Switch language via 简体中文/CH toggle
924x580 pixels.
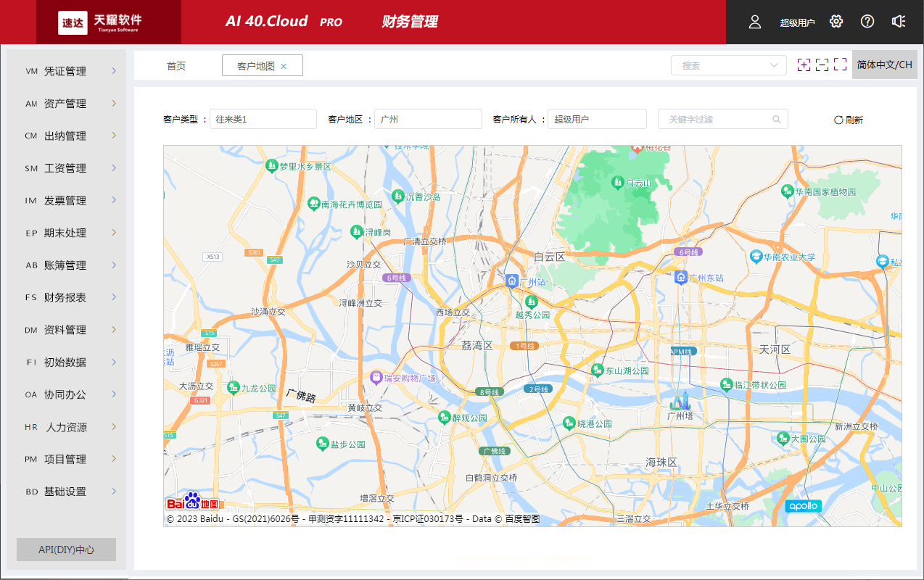pyautogui.click(x=884, y=65)
